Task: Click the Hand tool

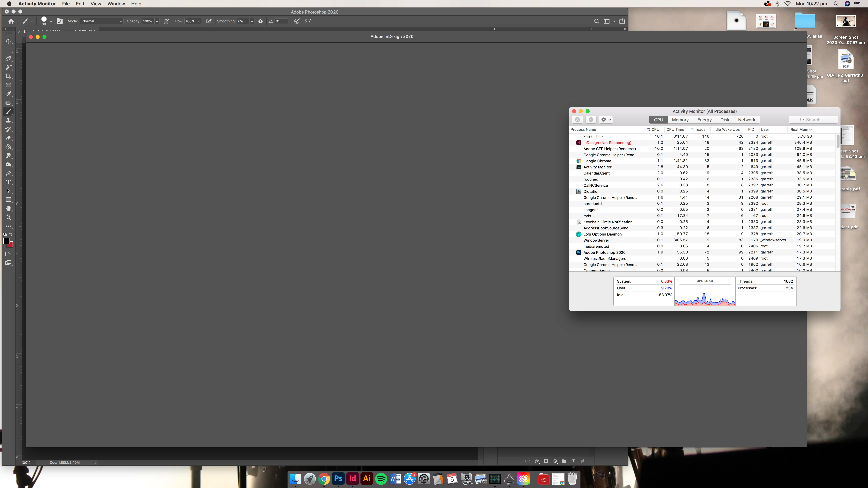Action: pos(8,208)
